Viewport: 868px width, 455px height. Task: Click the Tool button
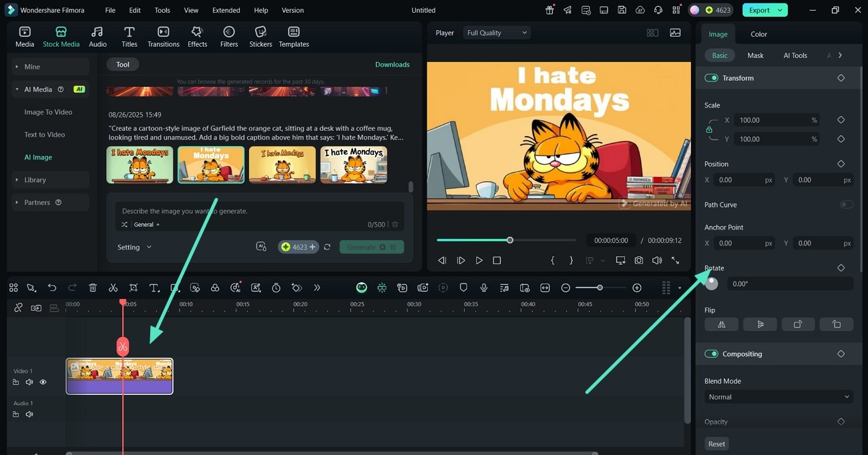point(123,65)
